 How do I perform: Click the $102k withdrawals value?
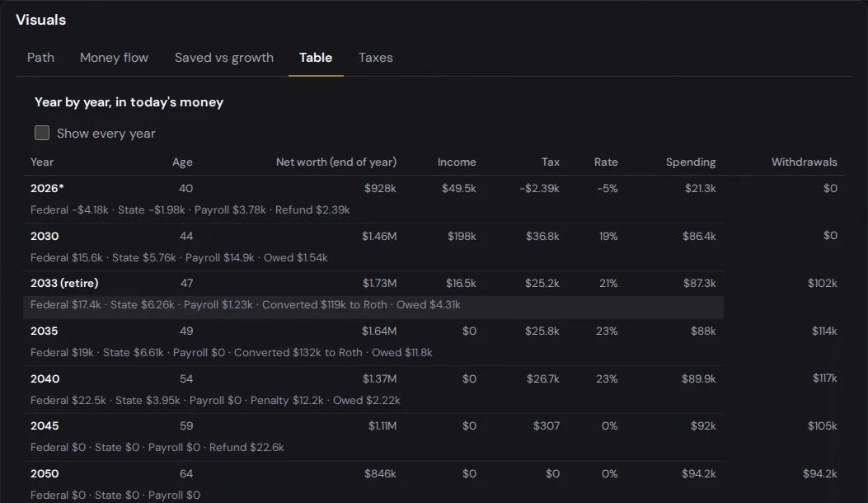[x=822, y=283]
